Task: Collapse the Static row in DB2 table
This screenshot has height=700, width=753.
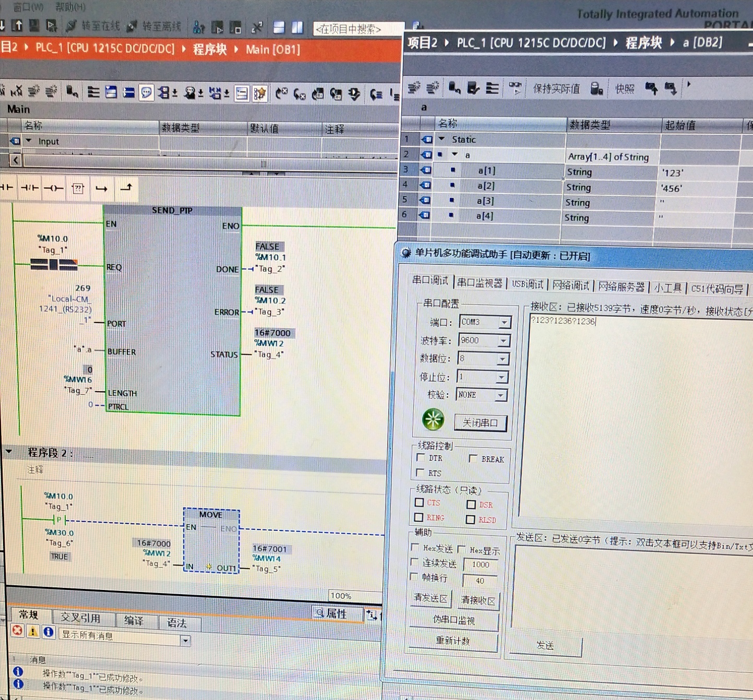Action: [x=442, y=139]
